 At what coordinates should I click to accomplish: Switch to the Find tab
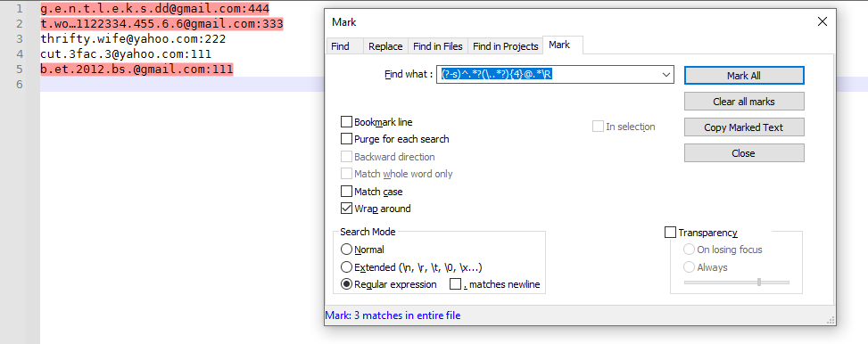coord(340,46)
